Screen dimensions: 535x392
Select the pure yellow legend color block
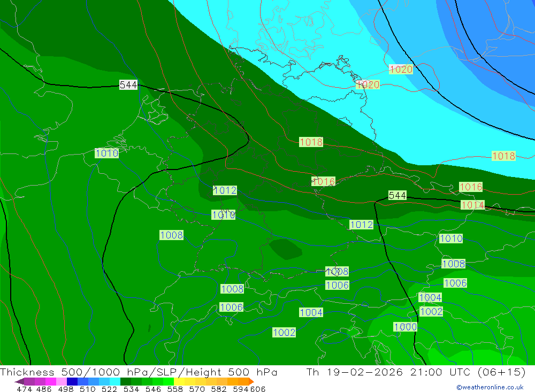pos(179,381)
